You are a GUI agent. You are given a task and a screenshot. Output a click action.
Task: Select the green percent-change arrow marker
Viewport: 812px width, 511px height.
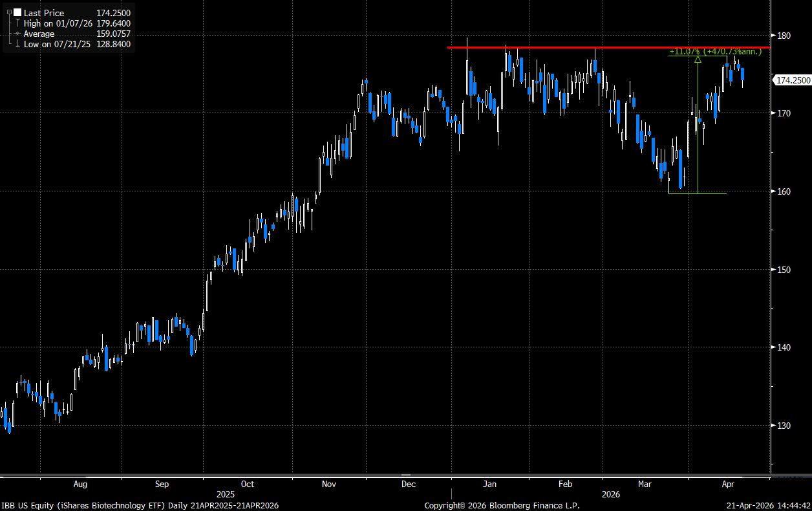[698, 60]
